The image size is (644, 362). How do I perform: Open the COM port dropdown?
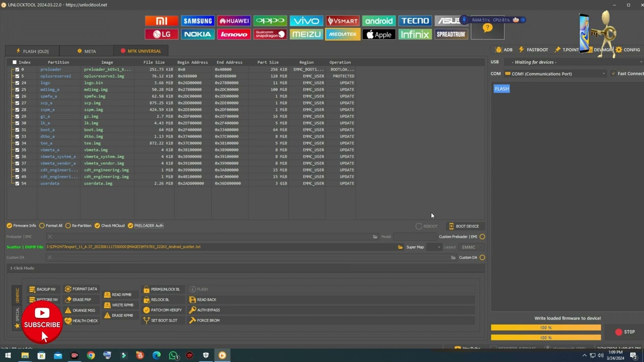[x=555, y=74]
